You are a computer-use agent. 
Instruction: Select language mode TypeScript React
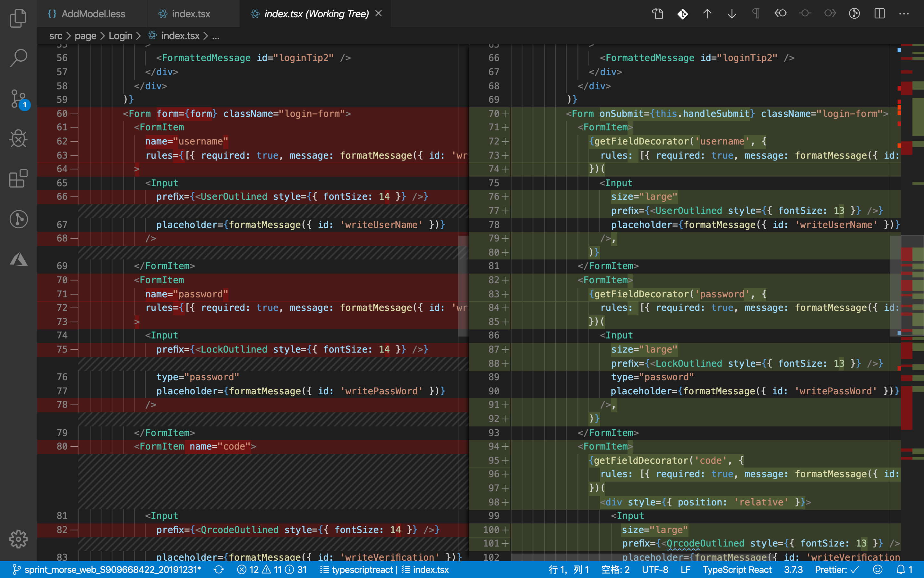tap(737, 570)
